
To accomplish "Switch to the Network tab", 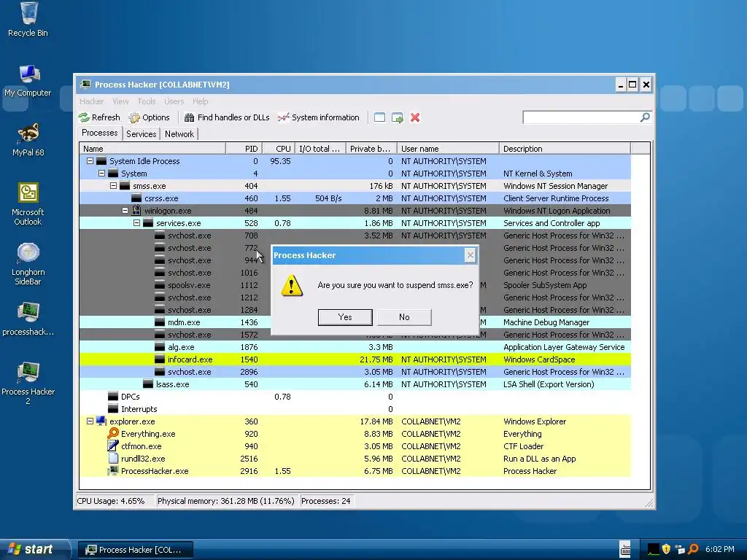I will [179, 134].
